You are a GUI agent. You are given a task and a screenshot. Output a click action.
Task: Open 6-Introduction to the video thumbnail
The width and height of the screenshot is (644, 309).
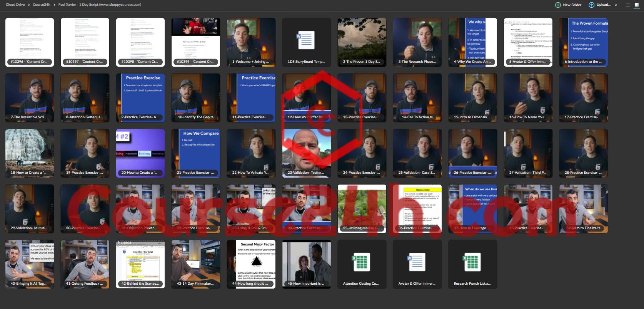tap(583, 42)
